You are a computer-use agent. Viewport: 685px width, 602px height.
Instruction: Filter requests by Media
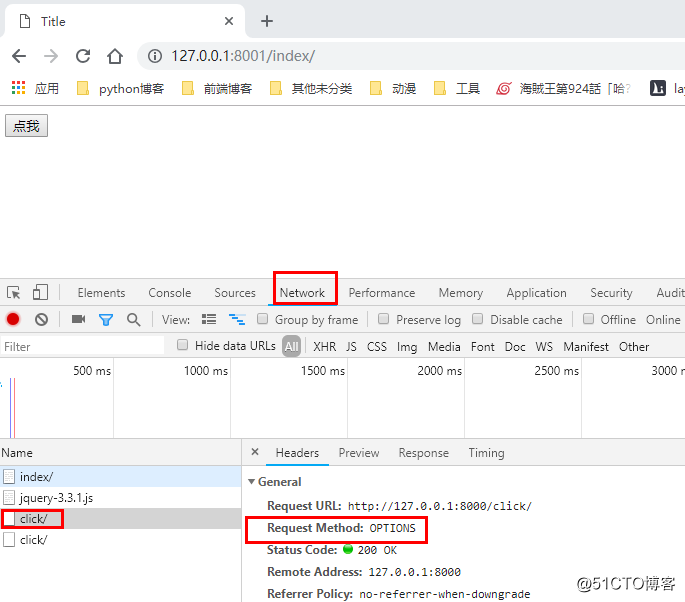444,346
